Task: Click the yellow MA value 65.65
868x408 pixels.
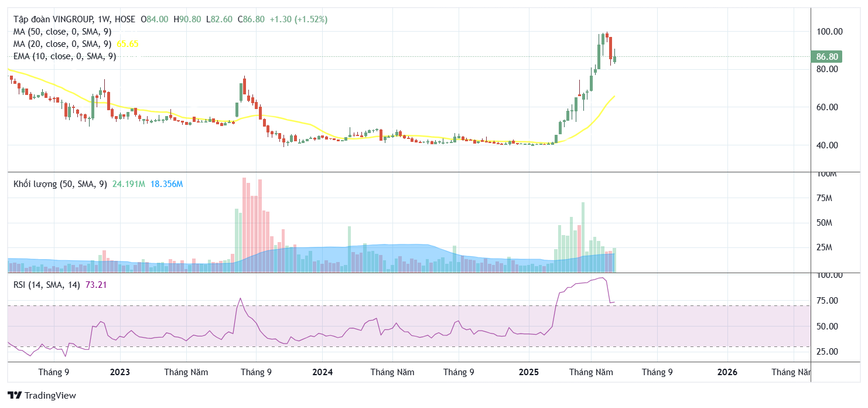Action: (x=128, y=44)
